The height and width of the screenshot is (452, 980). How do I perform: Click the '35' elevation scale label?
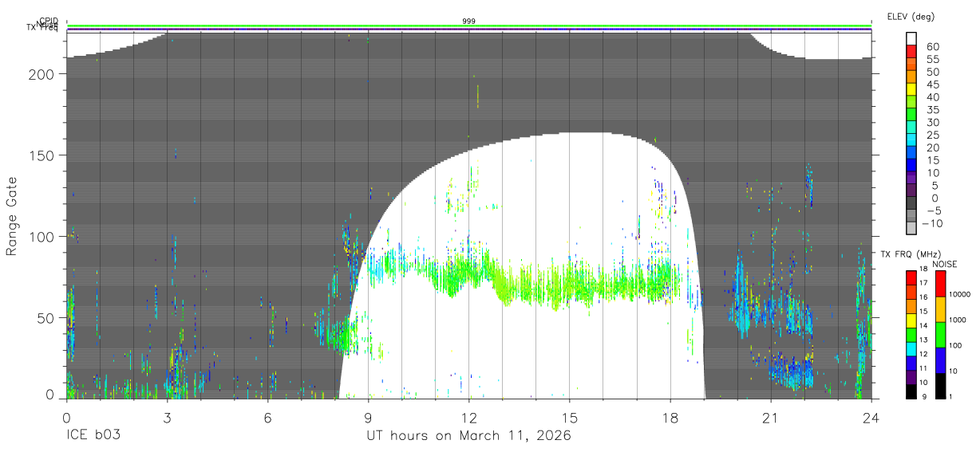pyautogui.click(x=932, y=110)
